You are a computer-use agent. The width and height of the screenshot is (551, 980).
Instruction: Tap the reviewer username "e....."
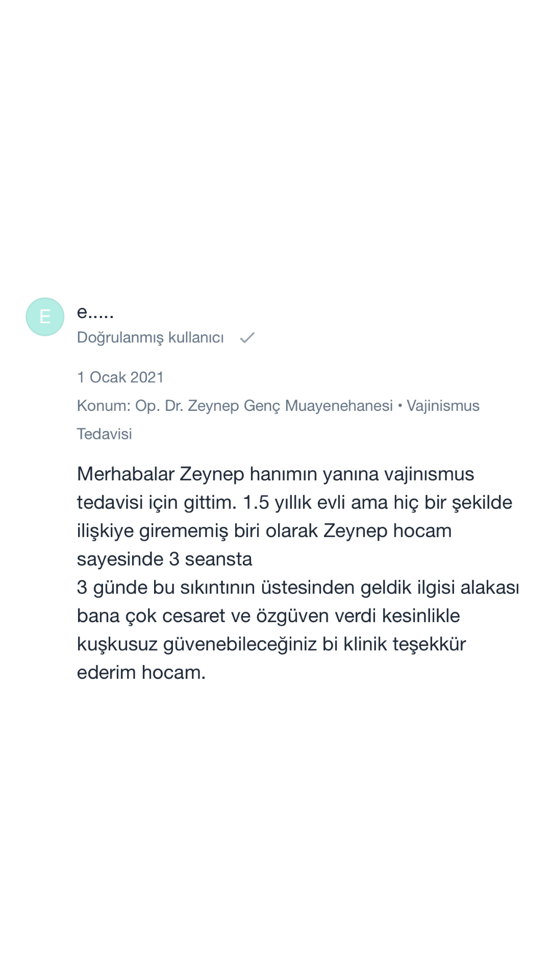tap(95, 311)
